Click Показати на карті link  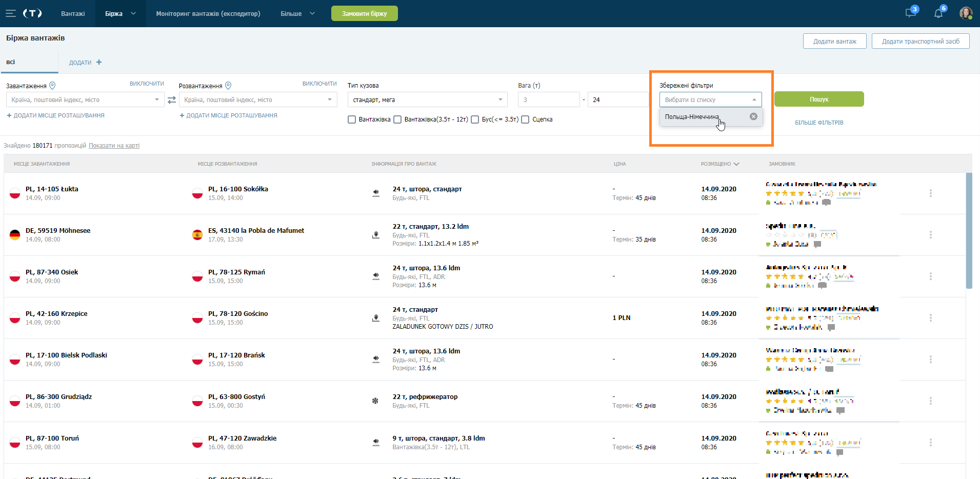pyautogui.click(x=114, y=146)
